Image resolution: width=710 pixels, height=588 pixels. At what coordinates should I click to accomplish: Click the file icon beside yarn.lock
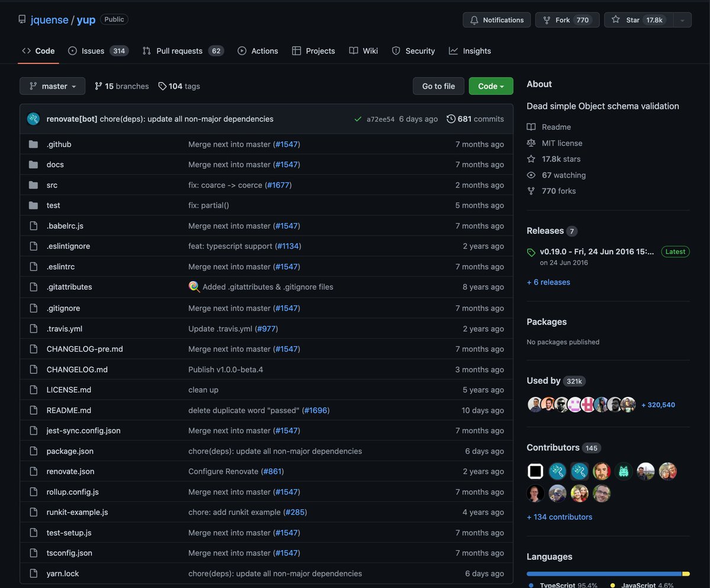coord(33,574)
